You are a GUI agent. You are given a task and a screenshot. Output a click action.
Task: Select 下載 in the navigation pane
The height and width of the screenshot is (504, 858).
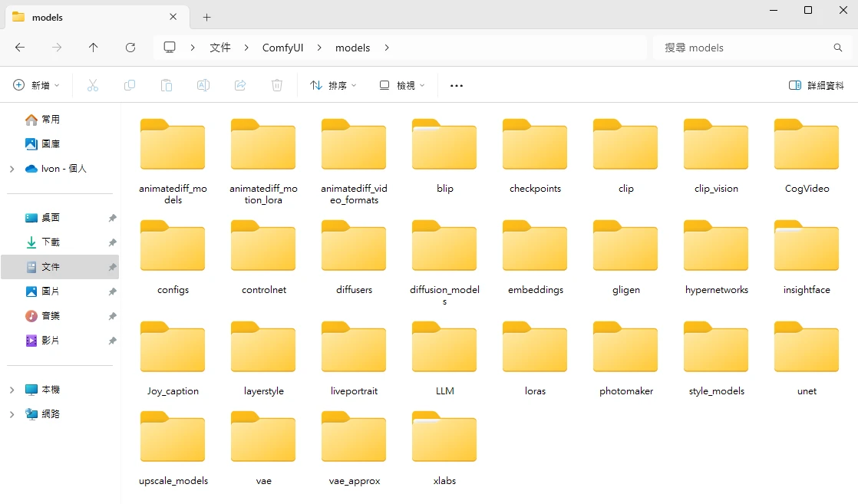point(51,242)
